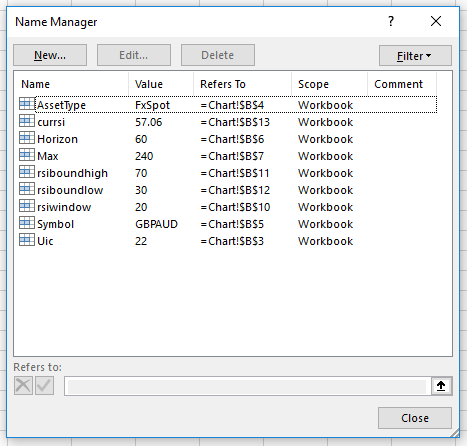Click the currsi named range icon
Screen dimensions: 467x446
[27, 121]
